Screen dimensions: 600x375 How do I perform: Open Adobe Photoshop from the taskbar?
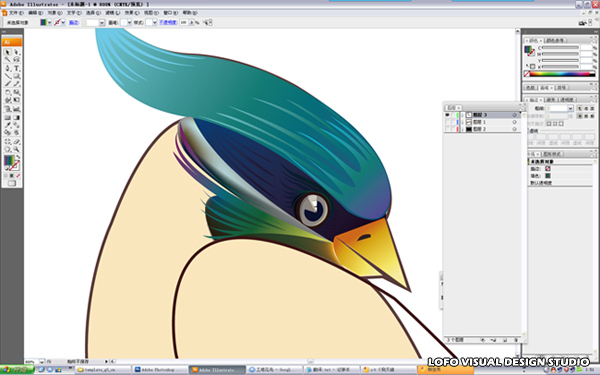click(160, 370)
